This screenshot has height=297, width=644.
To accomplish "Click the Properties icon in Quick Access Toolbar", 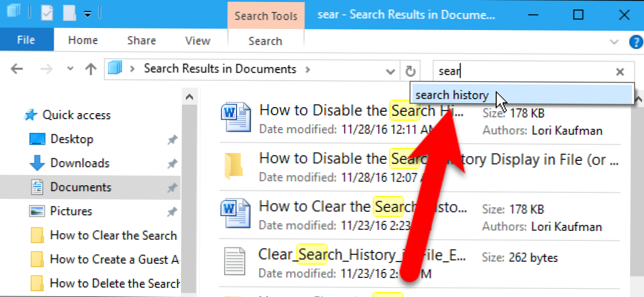I will 47,14.
